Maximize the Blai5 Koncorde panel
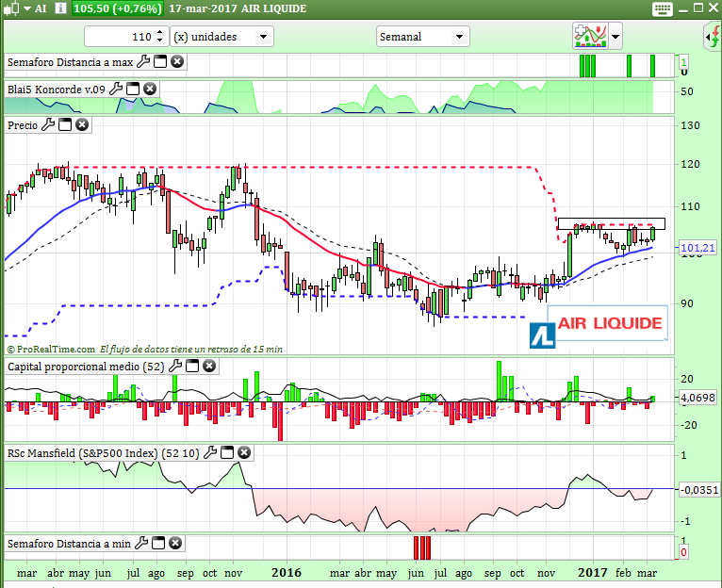The image size is (722, 588). click(133, 89)
